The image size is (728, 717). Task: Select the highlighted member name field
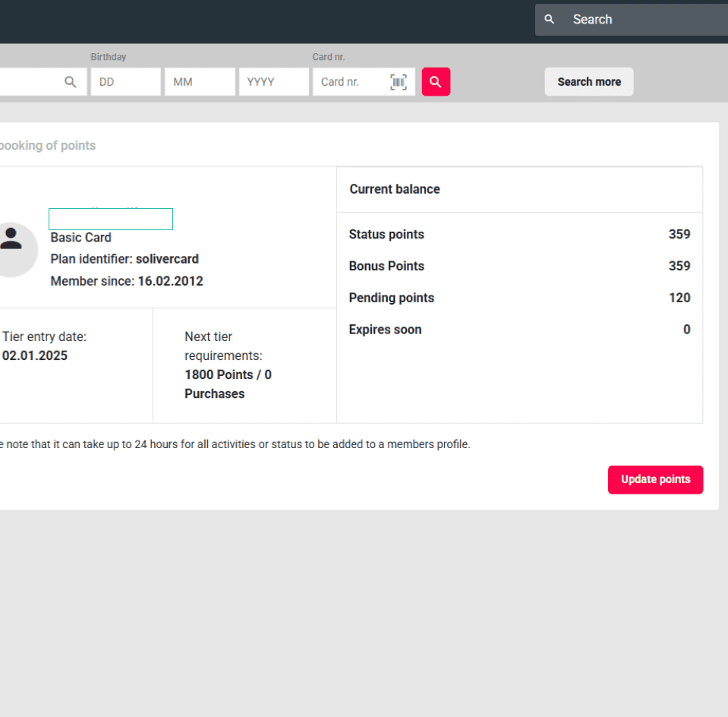(x=110, y=219)
